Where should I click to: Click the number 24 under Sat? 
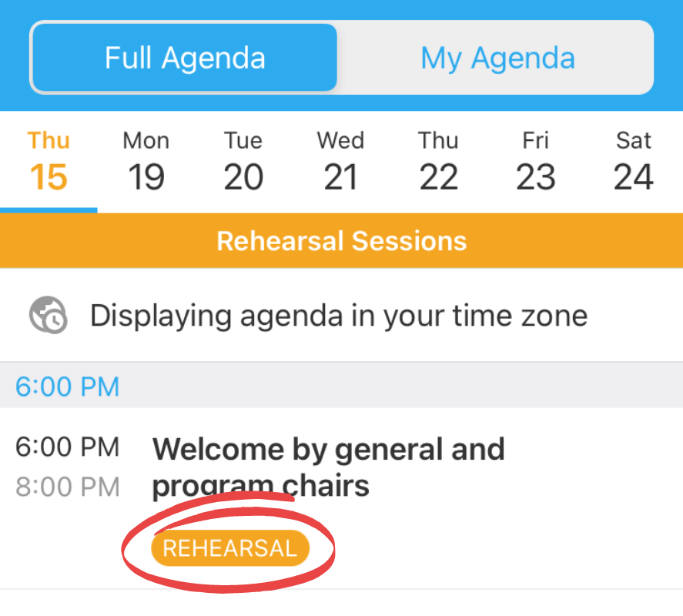coord(633,178)
